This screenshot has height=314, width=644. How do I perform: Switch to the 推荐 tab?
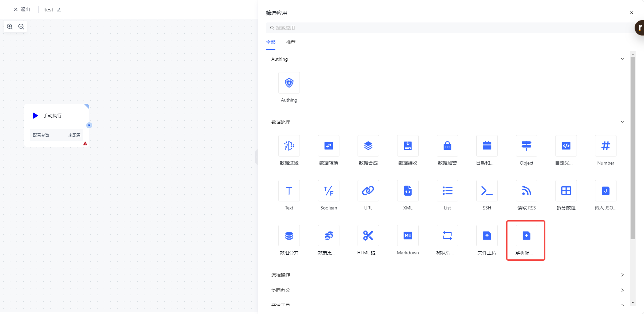[290, 42]
